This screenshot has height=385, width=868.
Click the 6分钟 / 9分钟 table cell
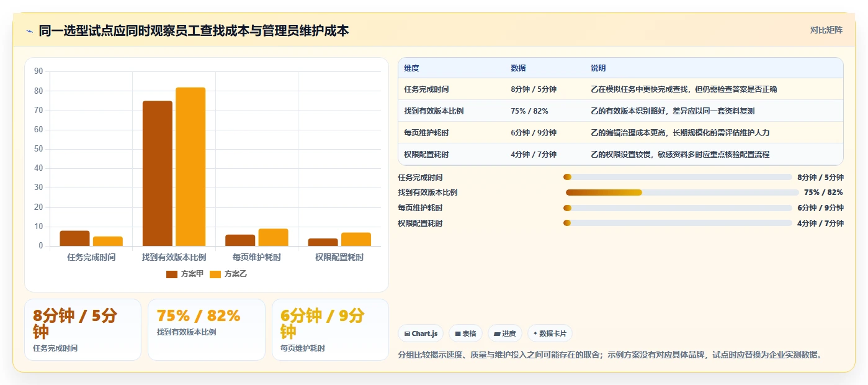tap(544, 133)
